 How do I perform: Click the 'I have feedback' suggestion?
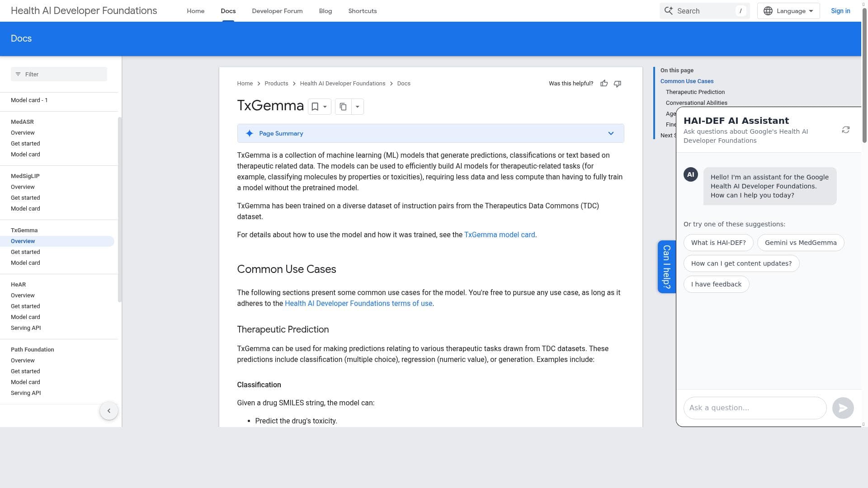coord(716,284)
